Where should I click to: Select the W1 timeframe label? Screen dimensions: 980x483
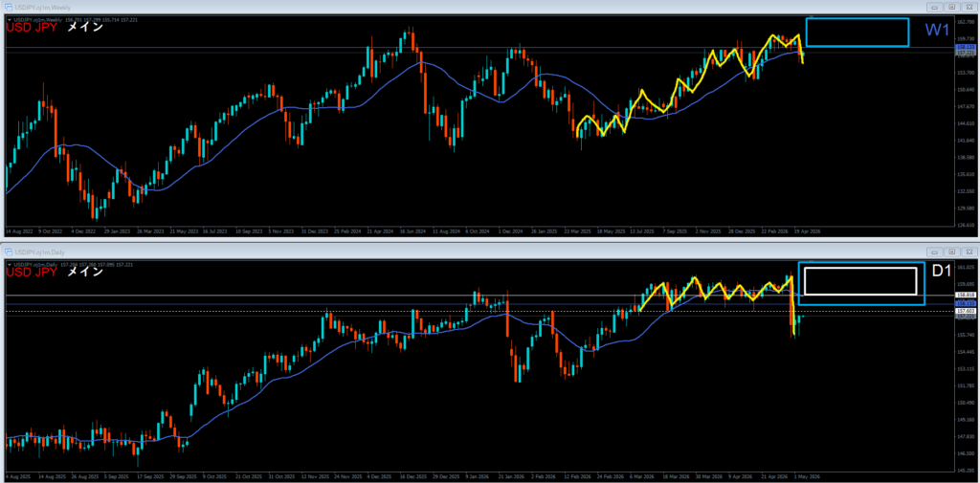click(x=936, y=30)
